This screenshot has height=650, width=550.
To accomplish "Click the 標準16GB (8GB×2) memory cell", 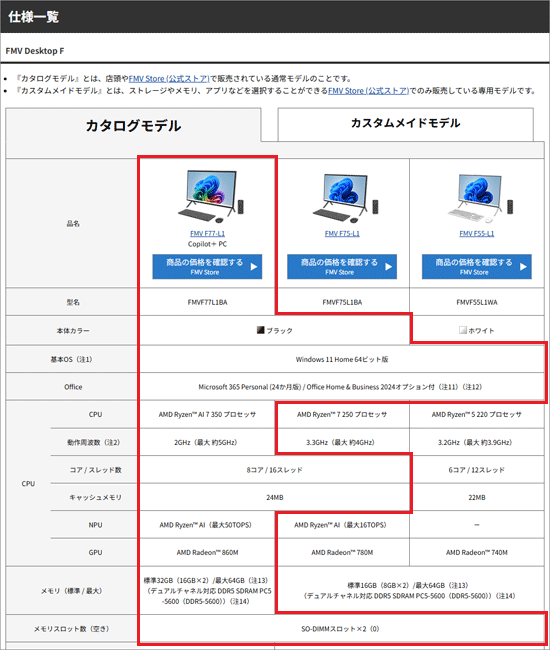I will click(409, 590).
